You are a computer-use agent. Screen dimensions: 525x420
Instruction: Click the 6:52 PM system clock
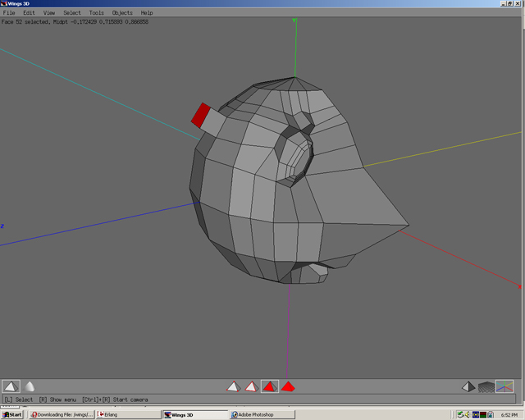click(509, 415)
